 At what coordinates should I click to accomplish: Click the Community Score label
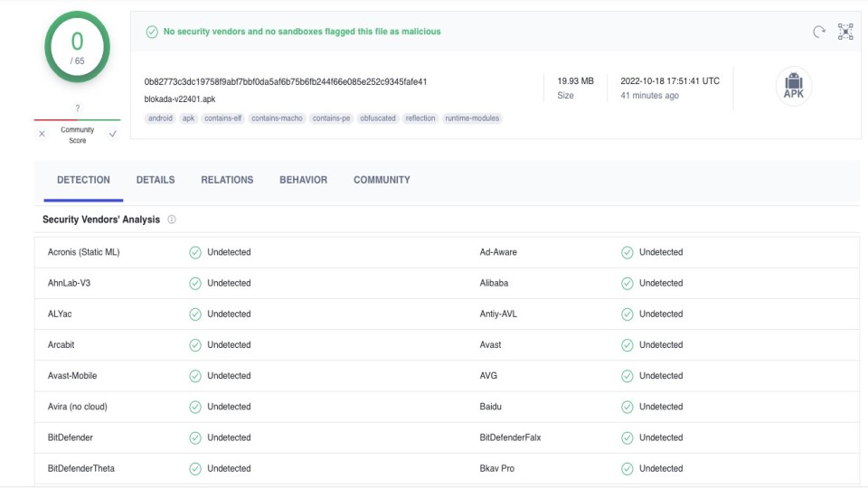click(x=78, y=135)
